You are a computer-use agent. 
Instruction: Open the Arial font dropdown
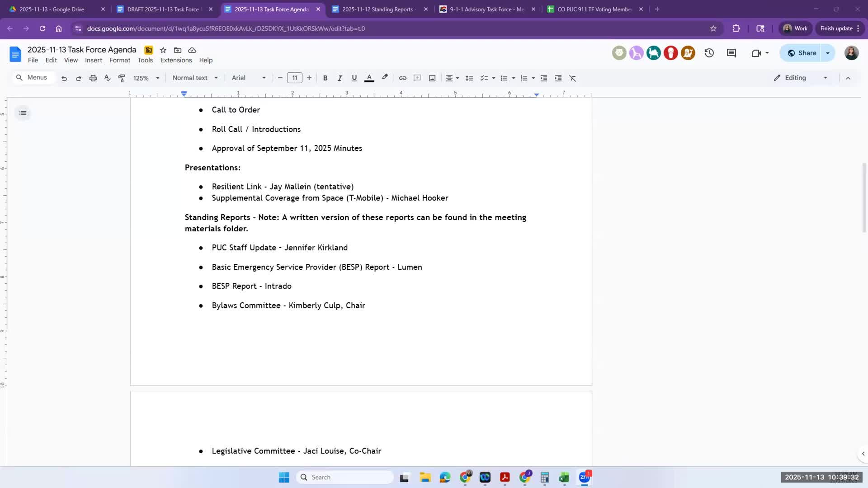click(249, 78)
